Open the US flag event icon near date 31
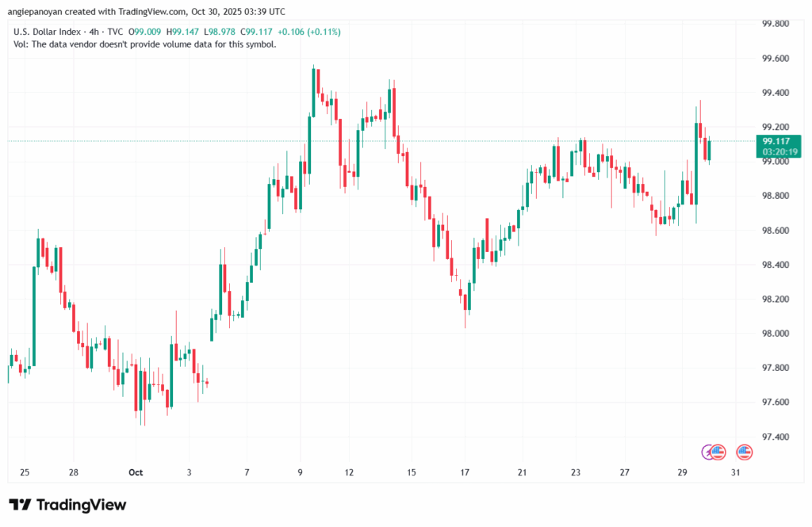Viewport: 812px width, 527px height. (744, 453)
